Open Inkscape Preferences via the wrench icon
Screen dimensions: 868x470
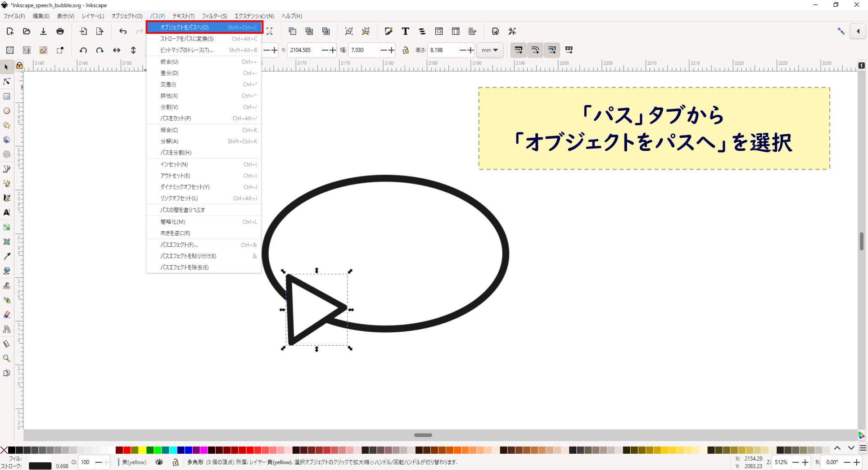(x=512, y=31)
